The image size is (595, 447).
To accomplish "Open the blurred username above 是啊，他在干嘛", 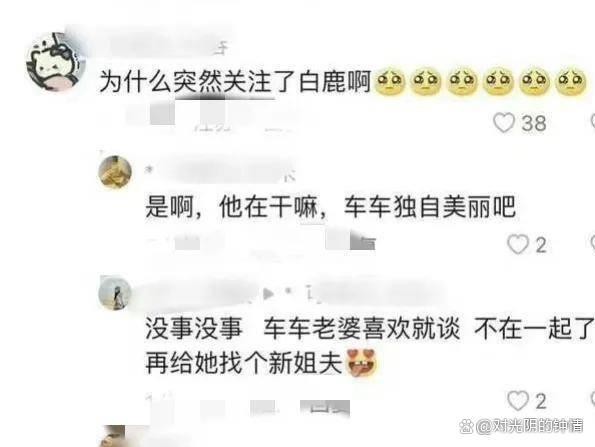I will [x=220, y=172].
